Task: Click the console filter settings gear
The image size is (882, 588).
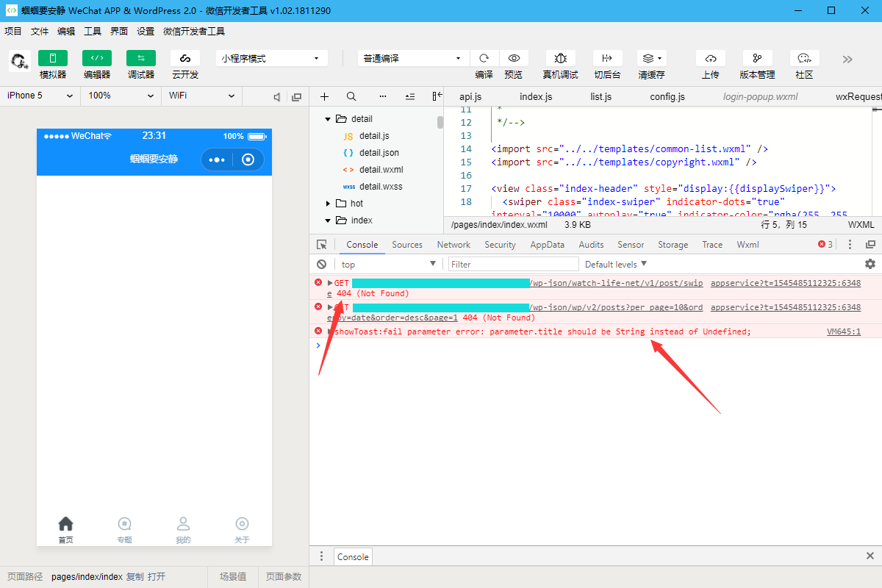Action: coord(870,263)
